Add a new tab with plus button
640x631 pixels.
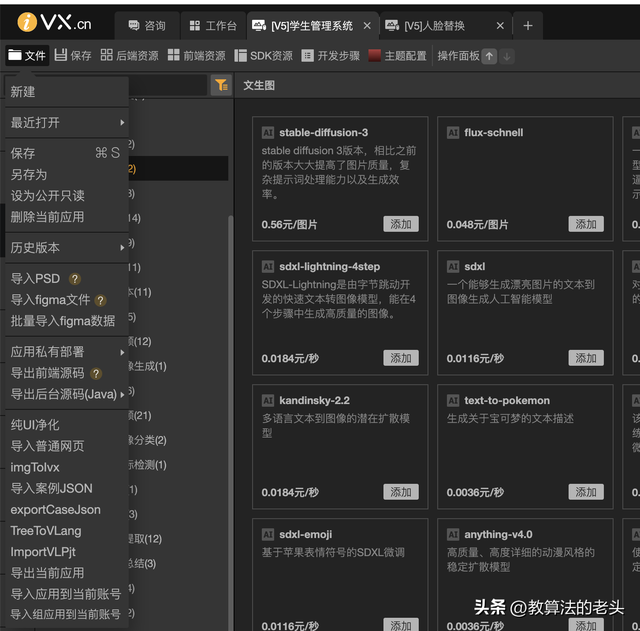pos(528,26)
